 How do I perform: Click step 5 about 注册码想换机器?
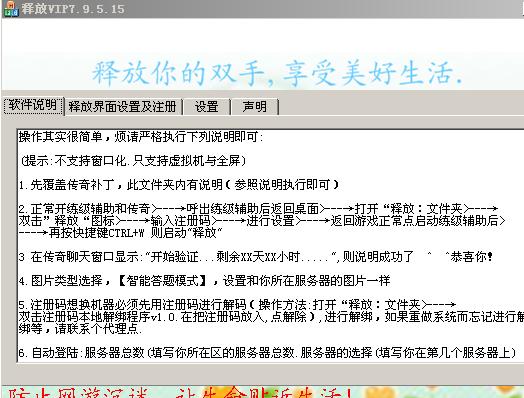tap(238, 304)
